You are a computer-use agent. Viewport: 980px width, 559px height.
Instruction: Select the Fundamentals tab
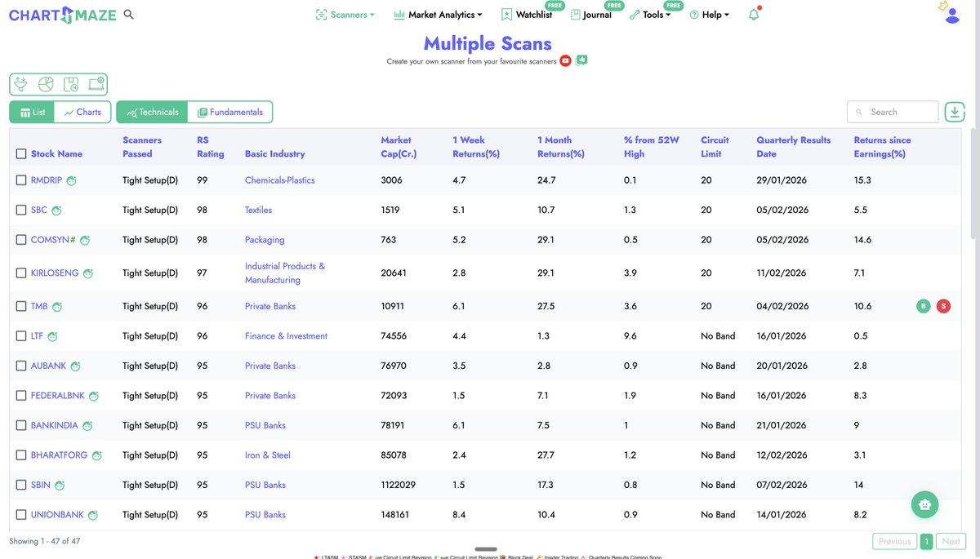point(230,112)
